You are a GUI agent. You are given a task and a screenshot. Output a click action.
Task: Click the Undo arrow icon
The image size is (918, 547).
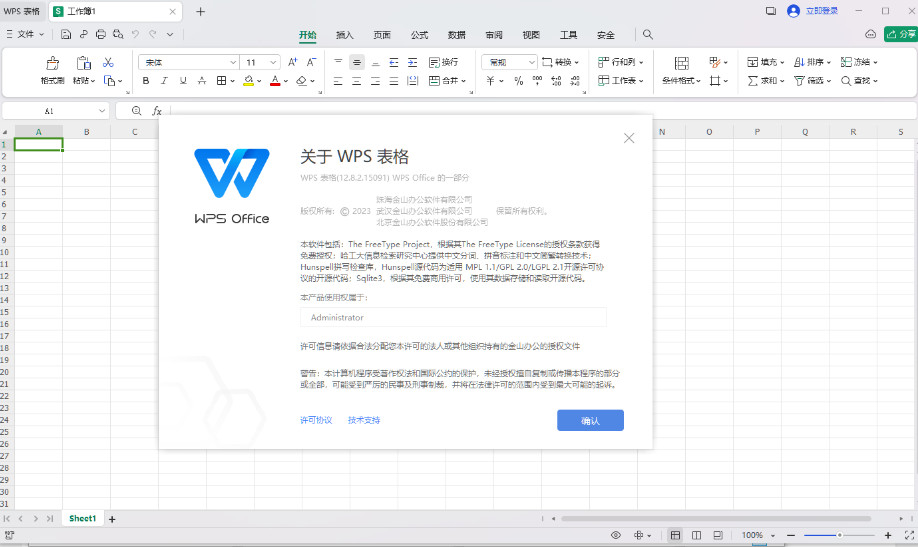click(135, 35)
